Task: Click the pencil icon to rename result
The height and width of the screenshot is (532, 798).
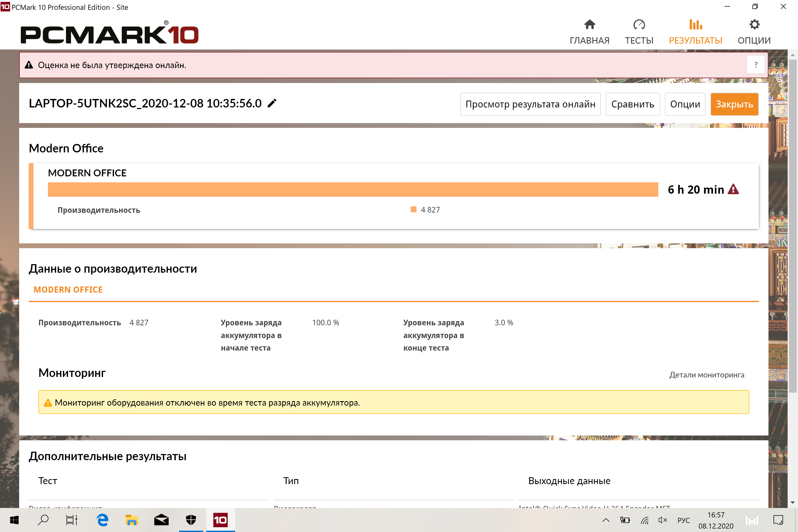Action: coord(272,103)
